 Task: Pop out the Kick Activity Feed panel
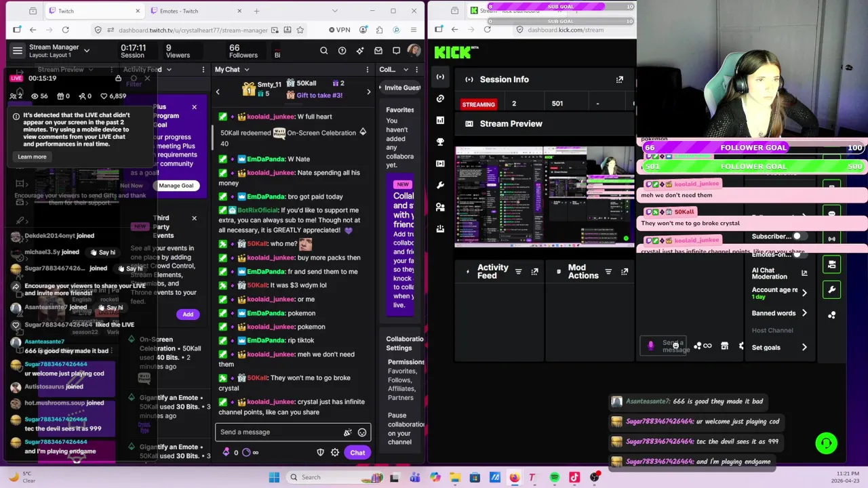534,272
